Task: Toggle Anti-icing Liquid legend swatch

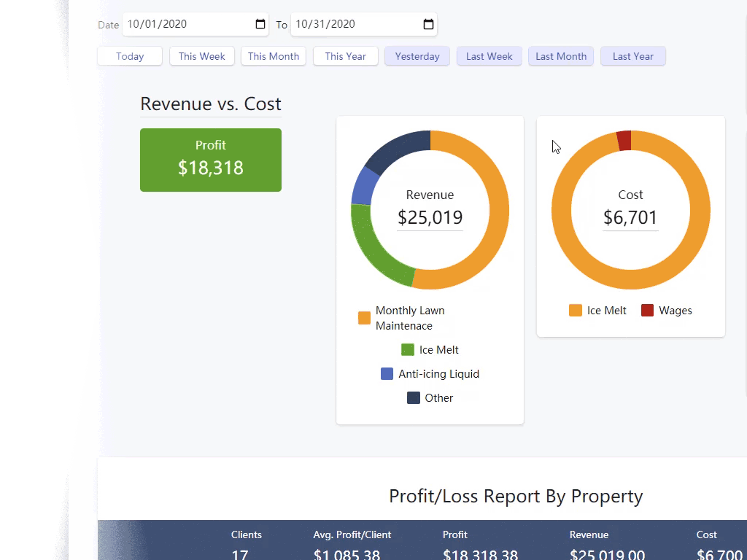Action: (x=387, y=374)
